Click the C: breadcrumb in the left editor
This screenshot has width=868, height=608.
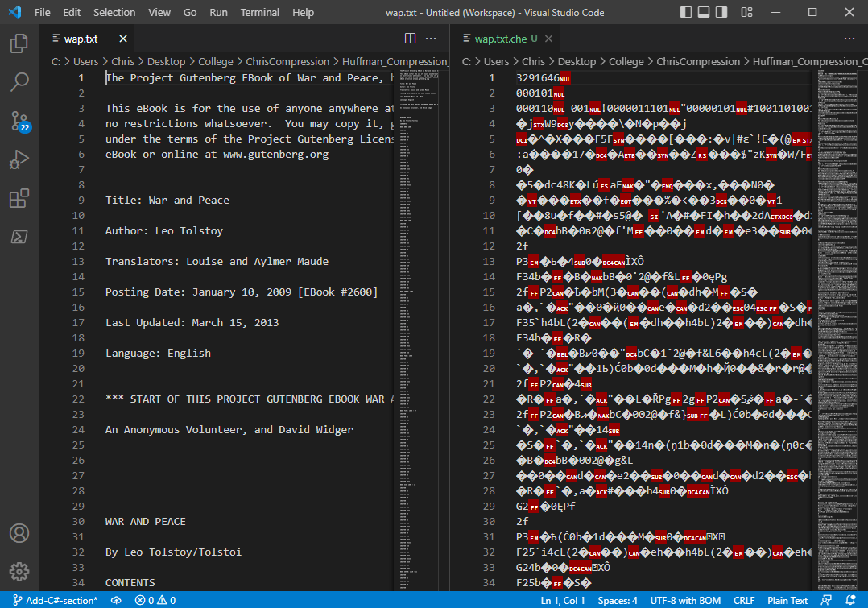click(56, 61)
